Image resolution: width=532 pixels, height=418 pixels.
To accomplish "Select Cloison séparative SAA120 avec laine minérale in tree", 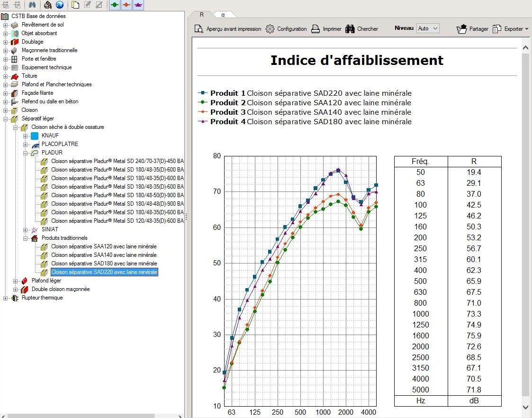I will click(x=104, y=246).
